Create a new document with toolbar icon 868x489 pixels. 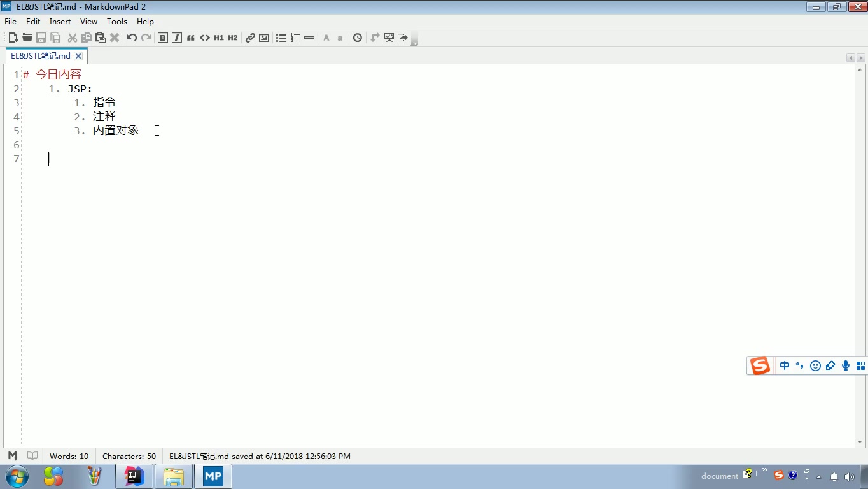click(x=13, y=38)
